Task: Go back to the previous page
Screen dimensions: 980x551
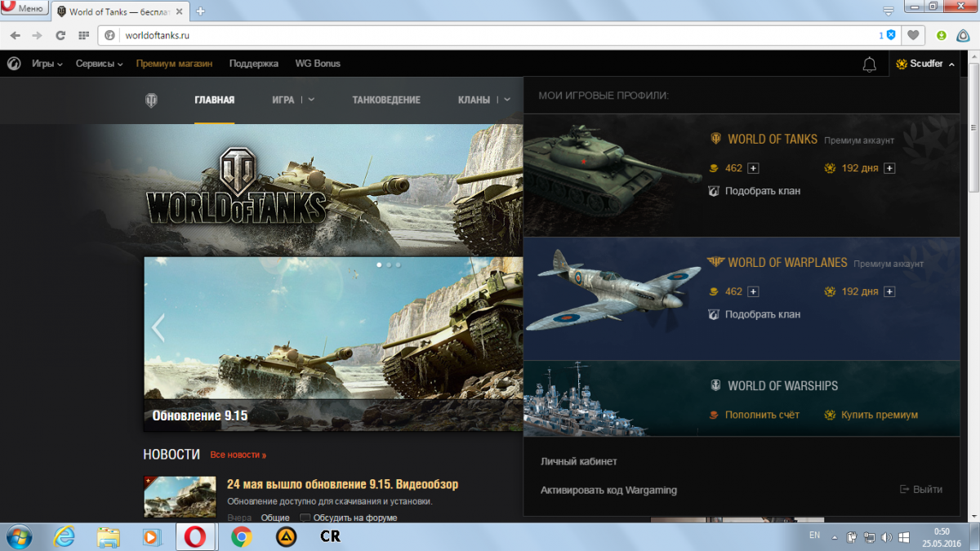Action: [x=15, y=36]
